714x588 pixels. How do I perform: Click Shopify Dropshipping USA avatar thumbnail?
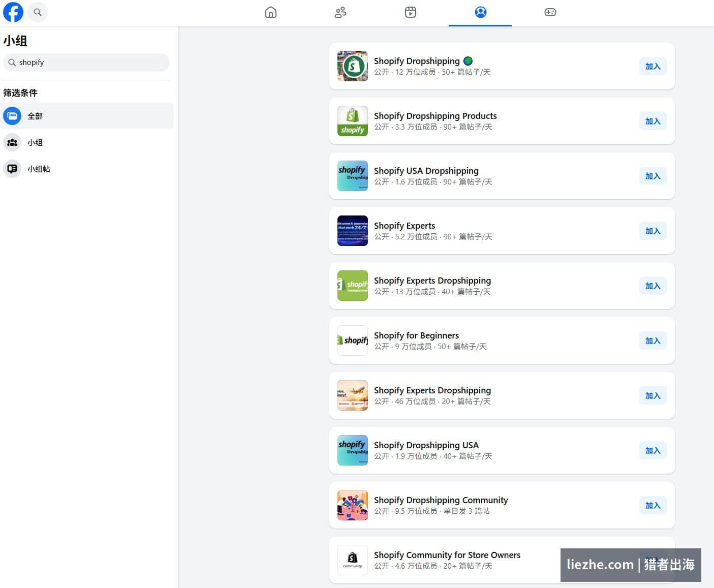[353, 450]
